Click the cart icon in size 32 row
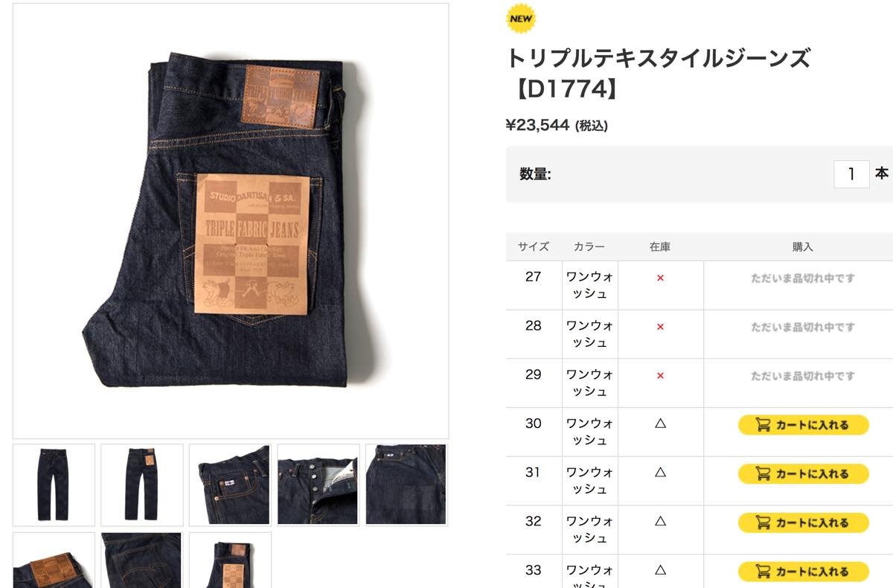The height and width of the screenshot is (588, 893). point(763,523)
